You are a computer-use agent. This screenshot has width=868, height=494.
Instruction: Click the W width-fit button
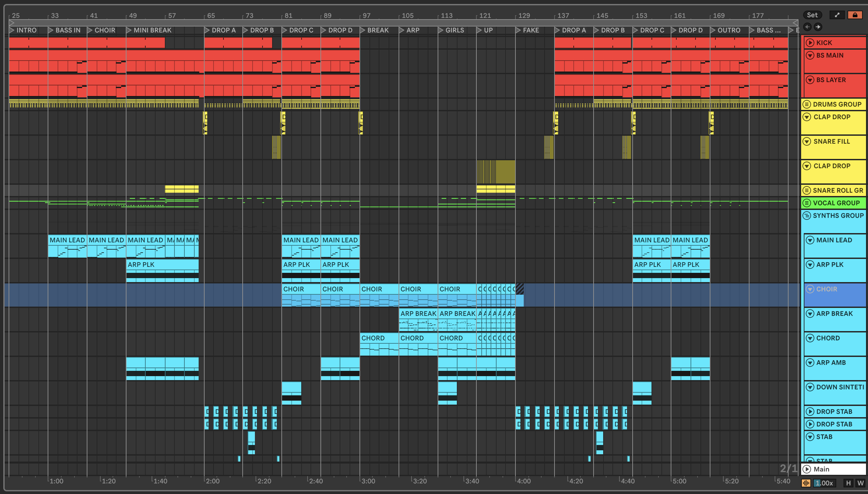coord(860,483)
